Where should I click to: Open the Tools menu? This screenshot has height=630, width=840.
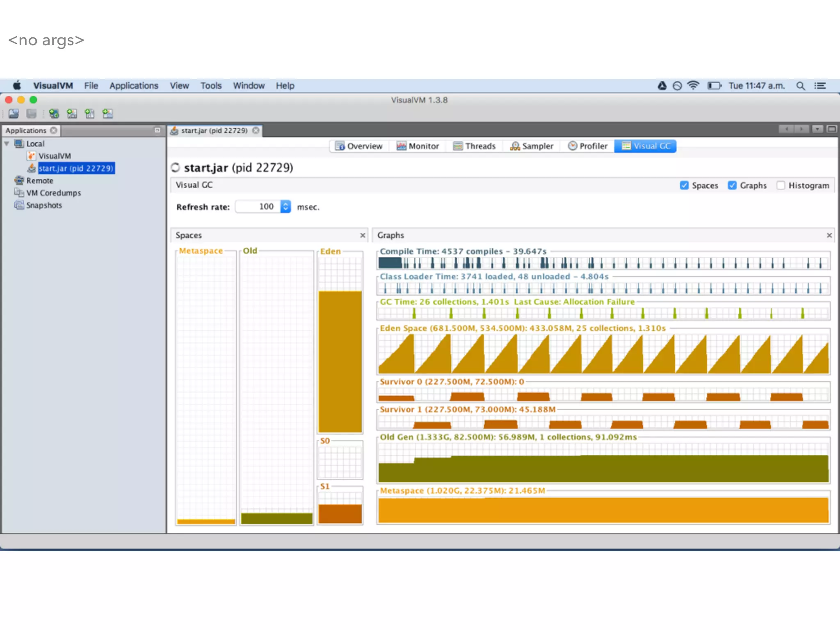pyautogui.click(x=211, y=86)
